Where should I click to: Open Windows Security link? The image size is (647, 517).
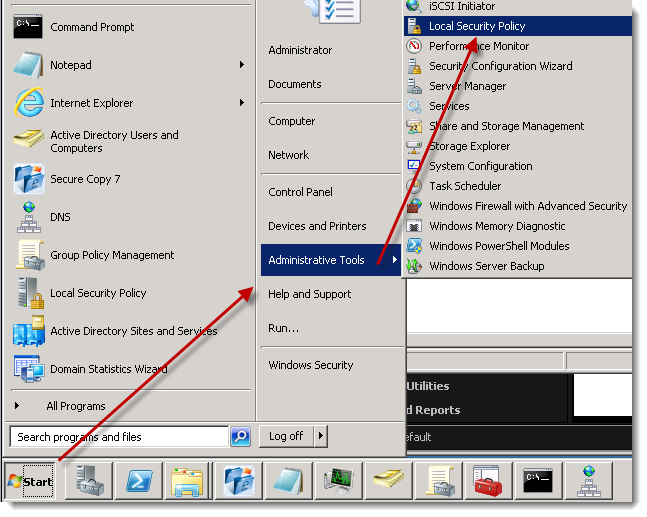pyautogui.click(x=311, y=365)
